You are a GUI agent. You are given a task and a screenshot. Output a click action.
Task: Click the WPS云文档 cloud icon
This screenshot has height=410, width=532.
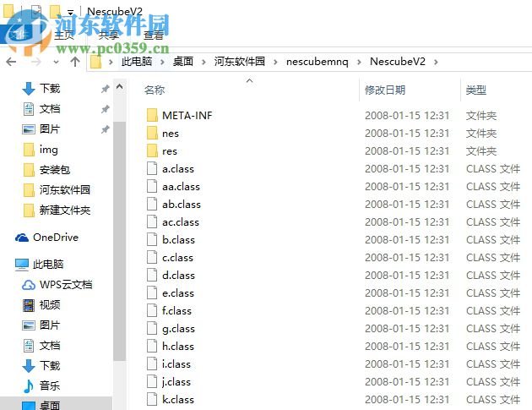coord(29,285)
